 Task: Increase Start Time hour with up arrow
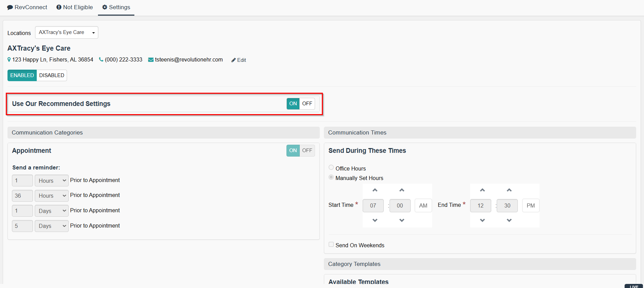(375, 190)
